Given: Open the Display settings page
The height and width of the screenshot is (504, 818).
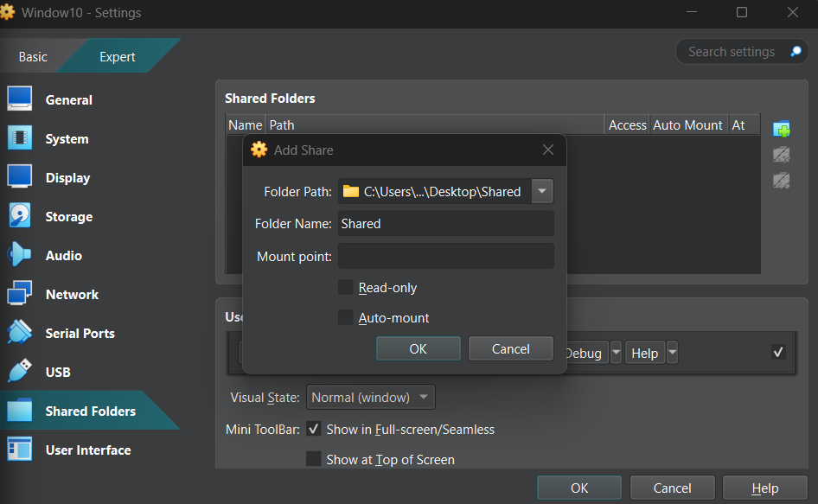Looking at the screenshot, I should (x=67, y=177).
